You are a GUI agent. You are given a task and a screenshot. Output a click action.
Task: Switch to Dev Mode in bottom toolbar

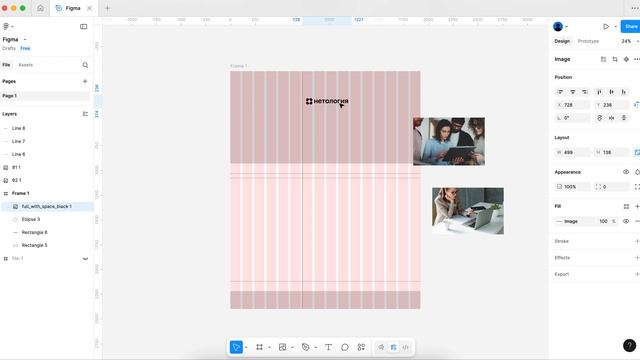(x=406, y=347)
